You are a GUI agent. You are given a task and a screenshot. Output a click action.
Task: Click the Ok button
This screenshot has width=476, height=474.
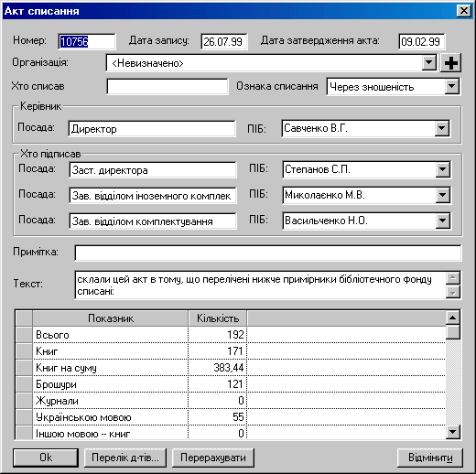click(x=46, y=458)
